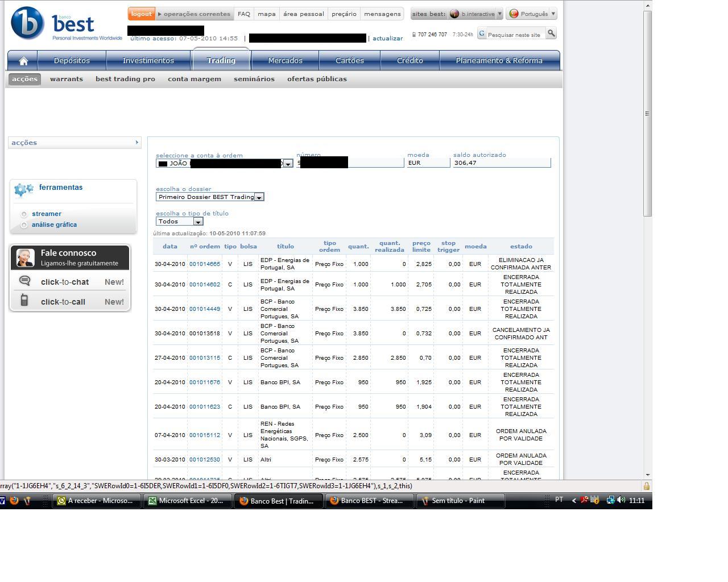
Task: Open the Português language dropdown arrow
Action: tap(553, 14)
